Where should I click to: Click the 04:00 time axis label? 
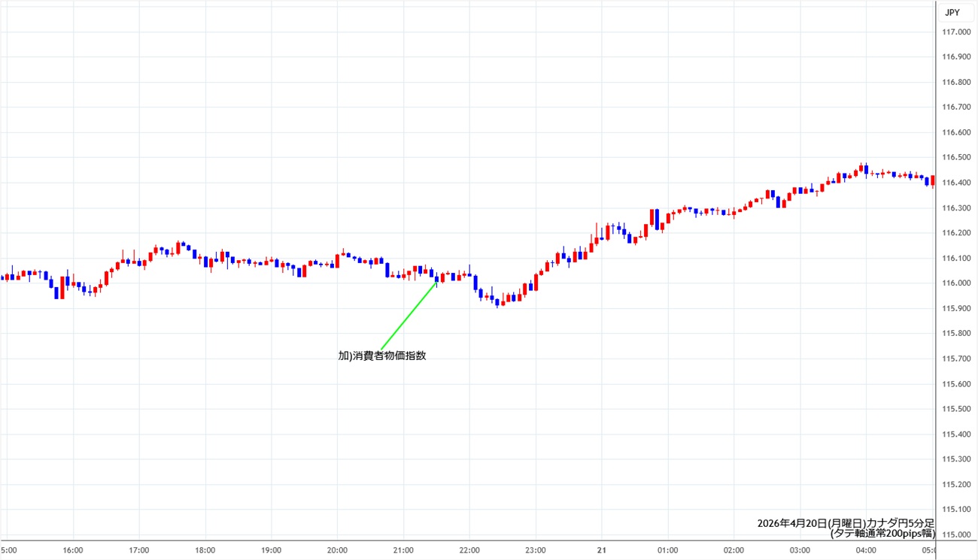[x=866, y=549]
